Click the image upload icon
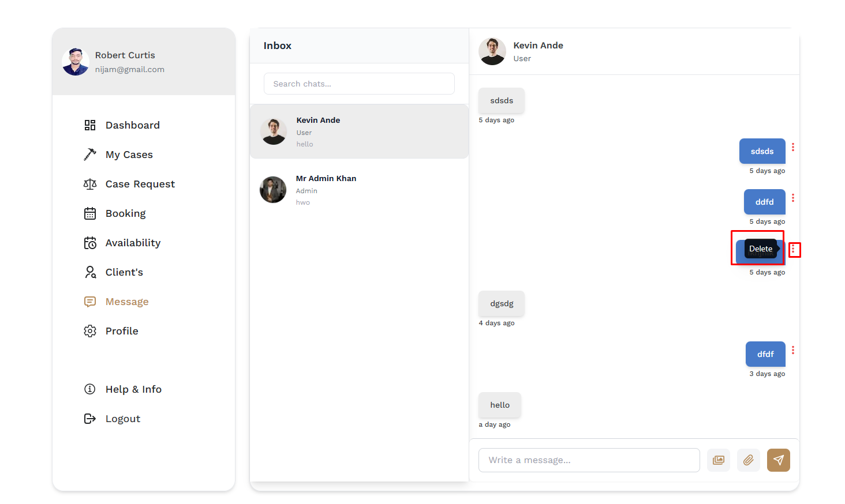The height and width of the screenshot is (504, 845). click(719, 460)
